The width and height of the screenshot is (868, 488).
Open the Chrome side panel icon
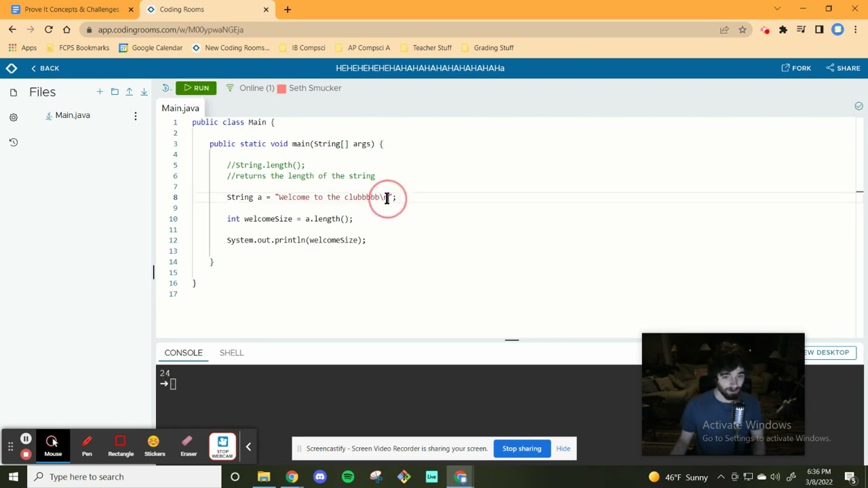[x=819, y=30]
